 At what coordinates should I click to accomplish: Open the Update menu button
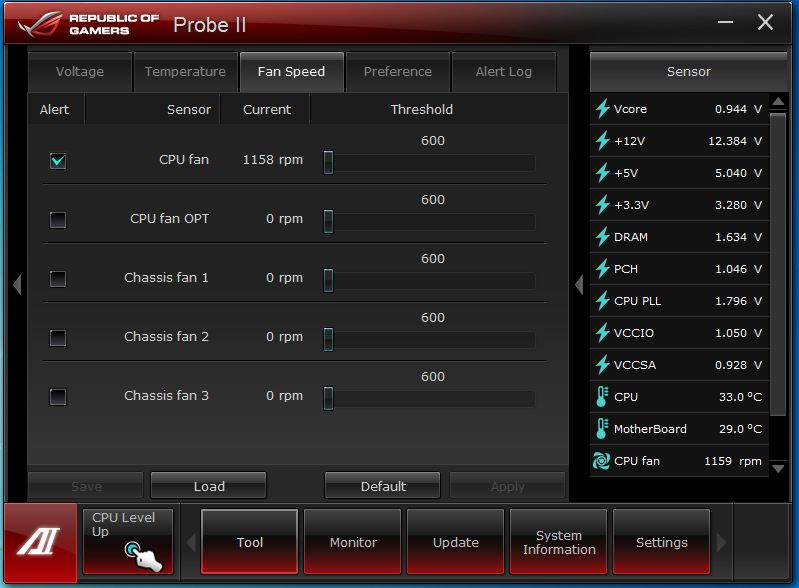click(x=456, y=542)
